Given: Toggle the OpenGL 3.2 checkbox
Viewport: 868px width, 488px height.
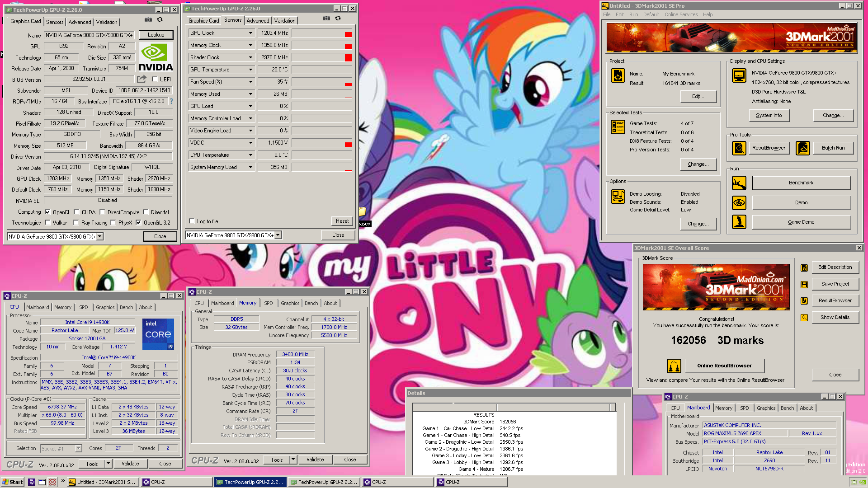Looking at the screenshot, I should 138,222.
